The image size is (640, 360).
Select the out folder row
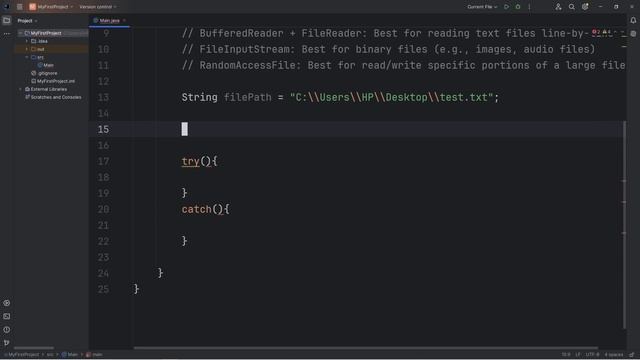pos(52,49)
